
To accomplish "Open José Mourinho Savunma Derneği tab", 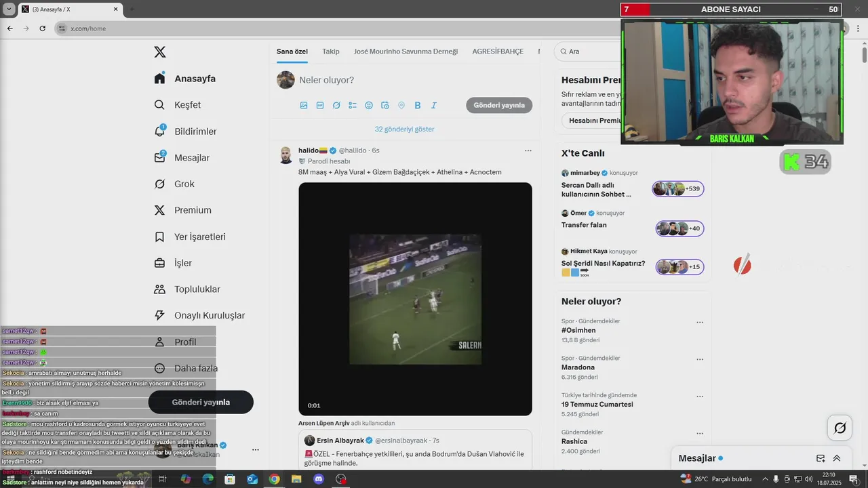I will (406, 52).
